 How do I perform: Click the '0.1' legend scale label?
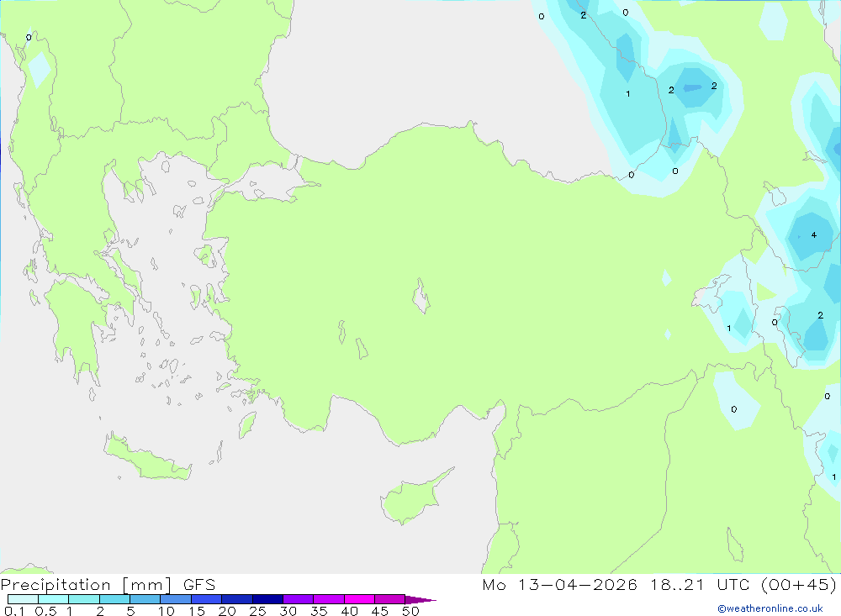(14, 611)
